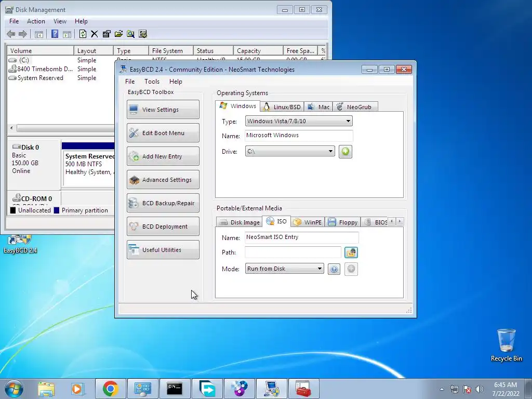Open the Type dropdown showing Windows Vista/7/8/10

coord(299,121)
